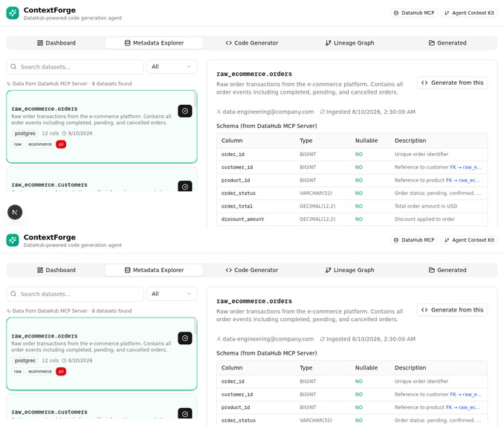Switch to Code Generator tab in the lower view
This screenshot has height=426, width=504.
[252, 270]
